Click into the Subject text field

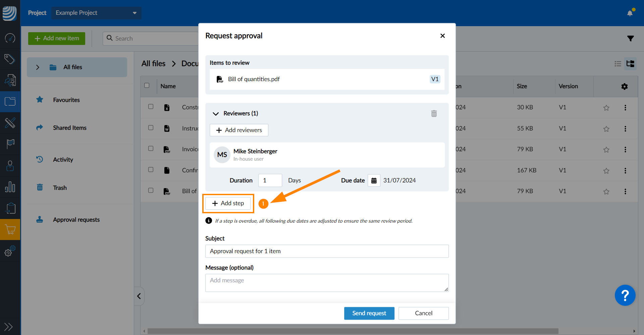(x=327, y=251)
